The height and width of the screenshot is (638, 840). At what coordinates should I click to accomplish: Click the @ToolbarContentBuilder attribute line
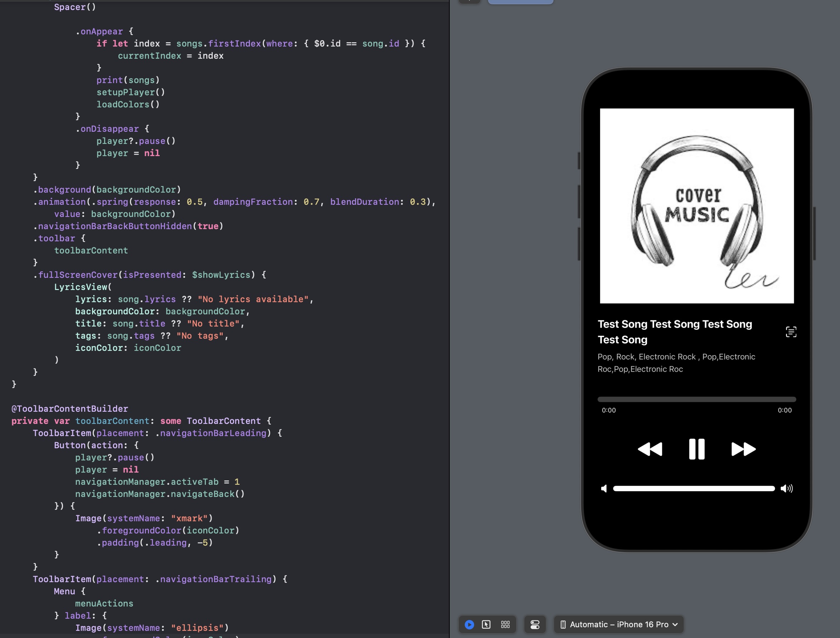[x=70, y=409]
